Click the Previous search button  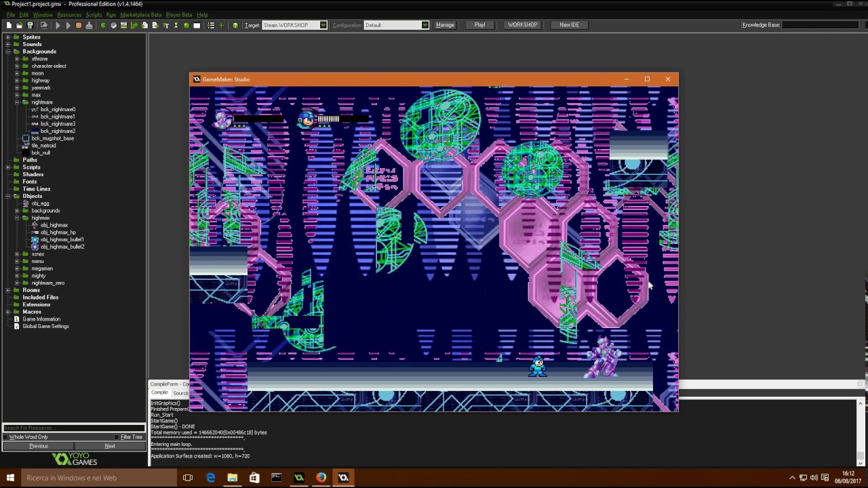(x=39, y=446)
